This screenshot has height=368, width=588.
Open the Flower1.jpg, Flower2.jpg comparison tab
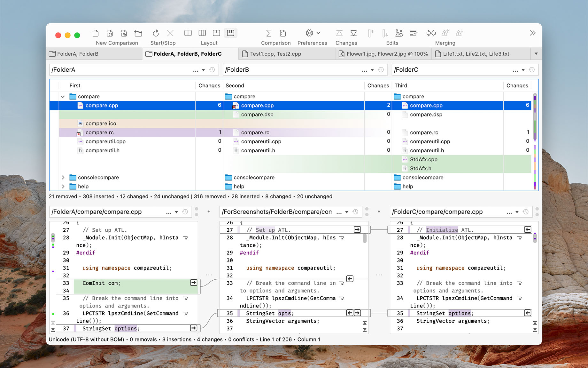[x=383, y=54]
